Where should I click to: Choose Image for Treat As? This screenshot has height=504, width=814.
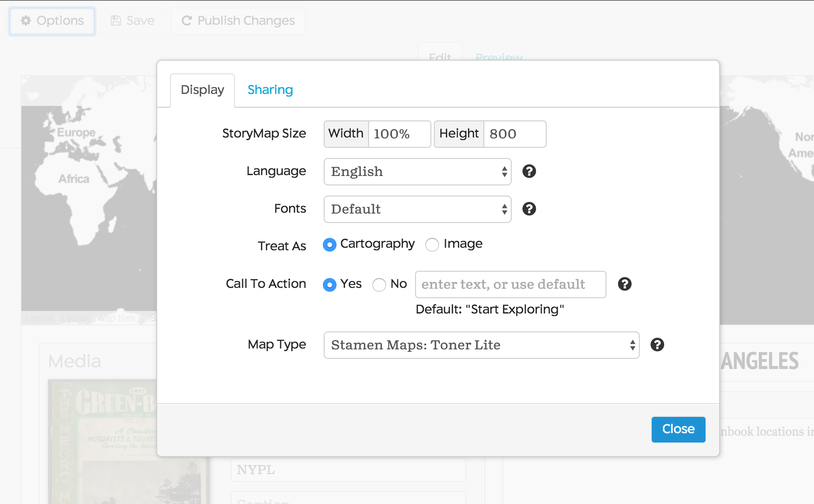pos(432,245)
